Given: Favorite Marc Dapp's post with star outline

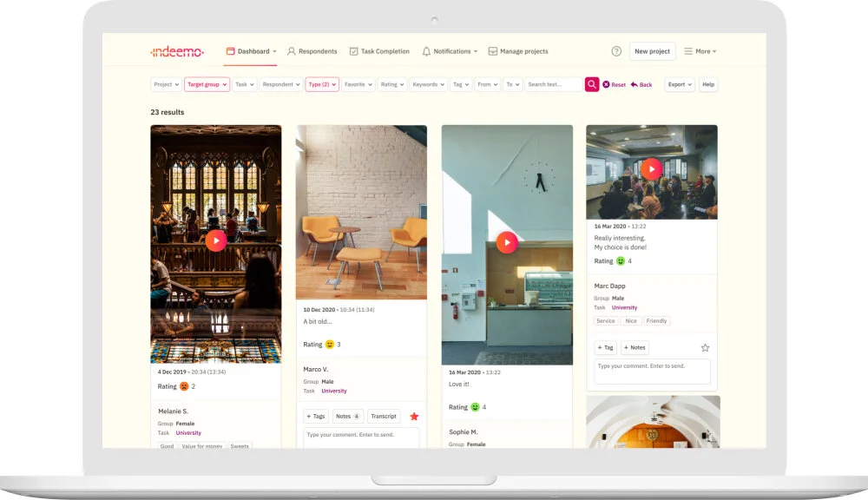Looking at the screenshot, I should point(705,348).
